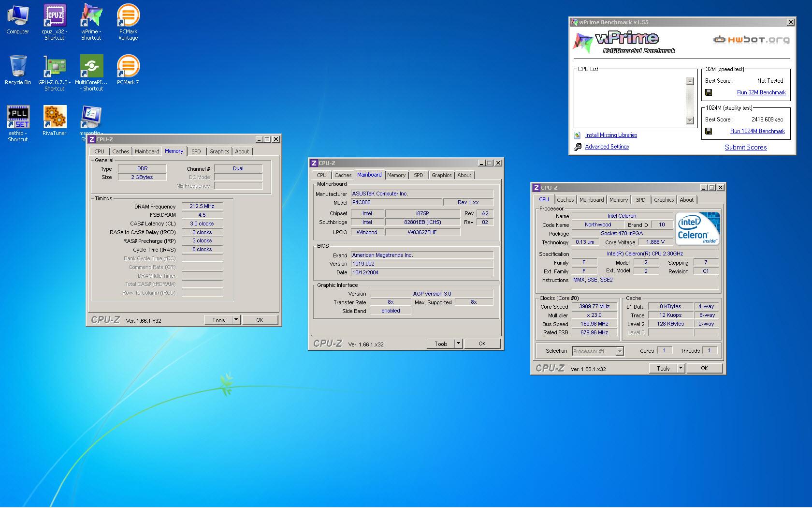Click OK in Mainboard CPU-Z window
The width and height of the screenshot is (812, 508).
tap(482, 344)
